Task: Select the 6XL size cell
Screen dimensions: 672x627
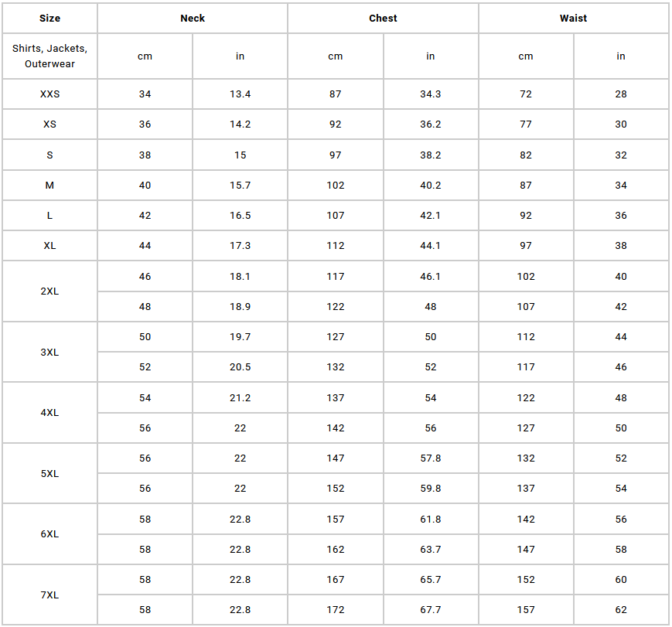Action: [x=49, y=534]
